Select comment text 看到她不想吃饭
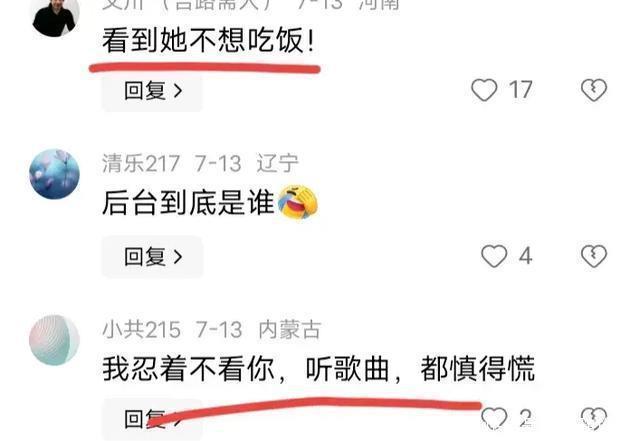Viewport: 640px width, 441px height. pos(208,40)
